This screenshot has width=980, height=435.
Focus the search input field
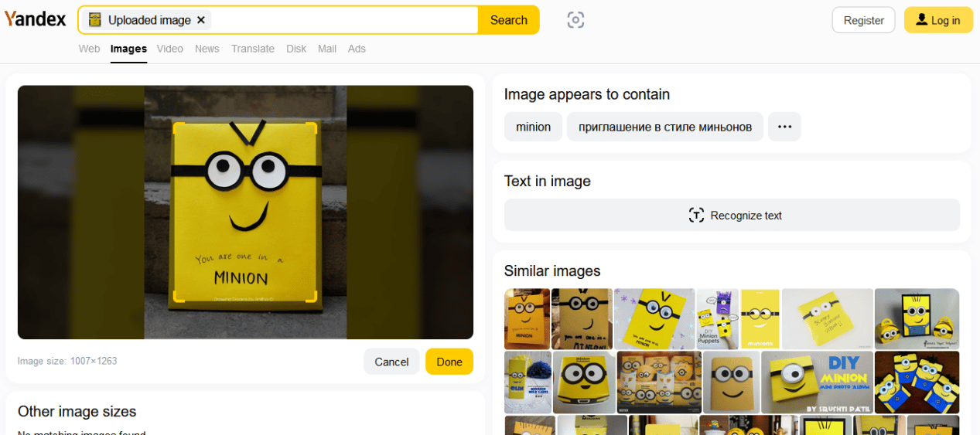coord(344,20)
